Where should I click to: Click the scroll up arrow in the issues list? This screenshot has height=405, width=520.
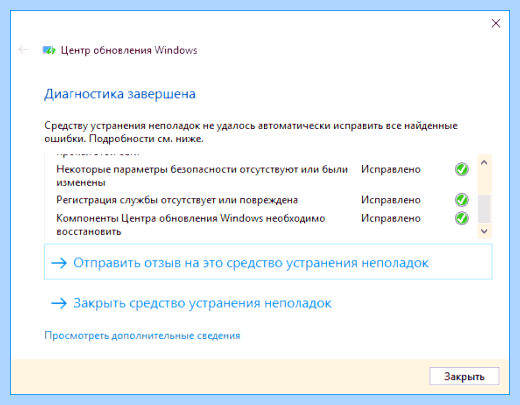[x=484, y=163]
